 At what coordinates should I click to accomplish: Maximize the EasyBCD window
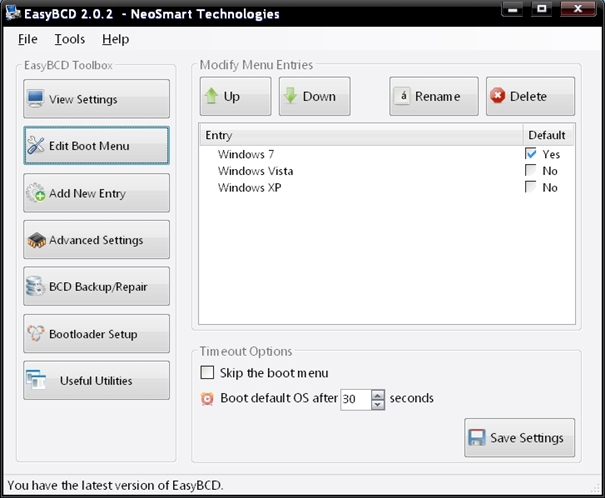pos(542,9)
